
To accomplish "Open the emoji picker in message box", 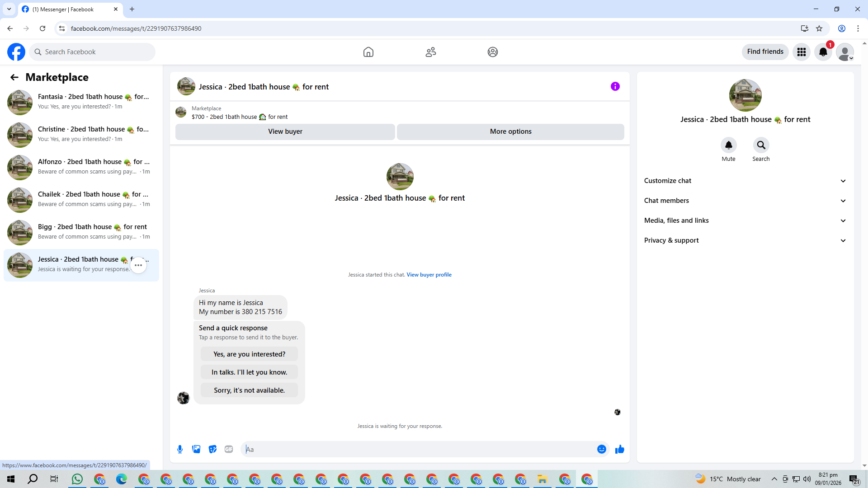I will (x=601, y=449).
